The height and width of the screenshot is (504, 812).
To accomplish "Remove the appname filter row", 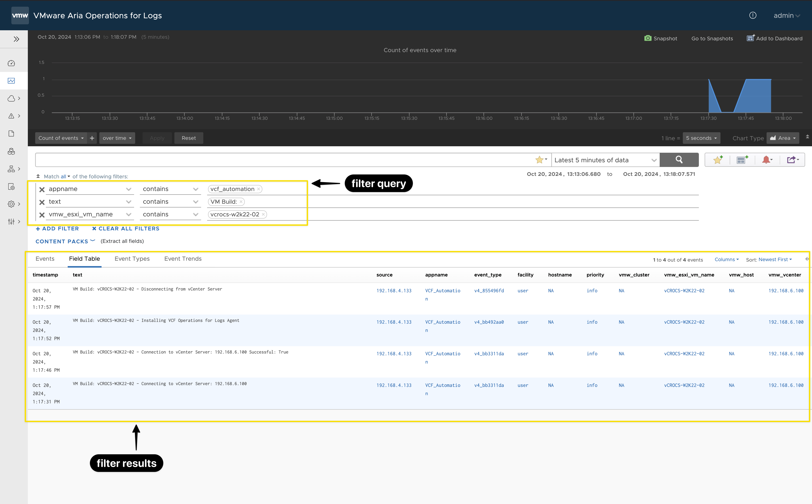I will pos(42,189).
